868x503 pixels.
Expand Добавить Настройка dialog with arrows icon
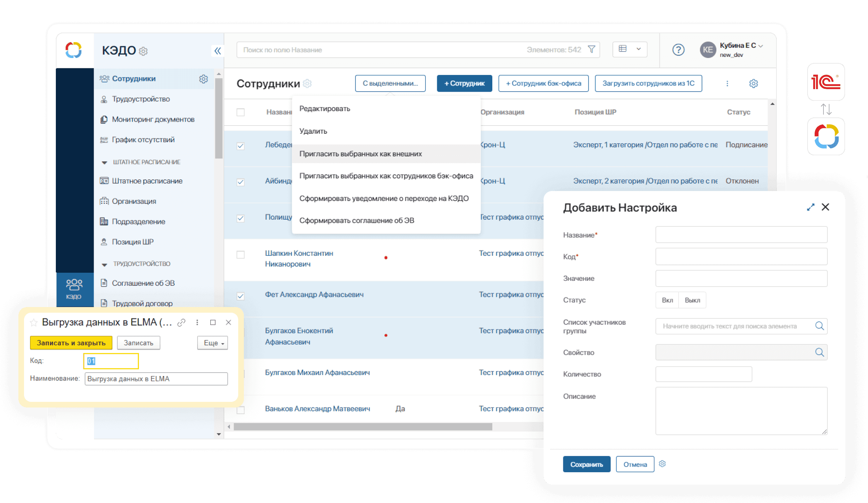(810, 207)
